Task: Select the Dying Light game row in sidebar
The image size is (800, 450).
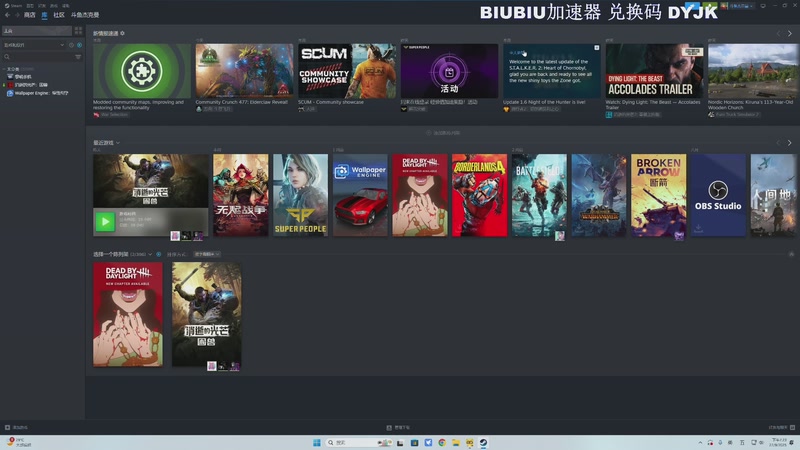Action: click(x=28, y=85)
